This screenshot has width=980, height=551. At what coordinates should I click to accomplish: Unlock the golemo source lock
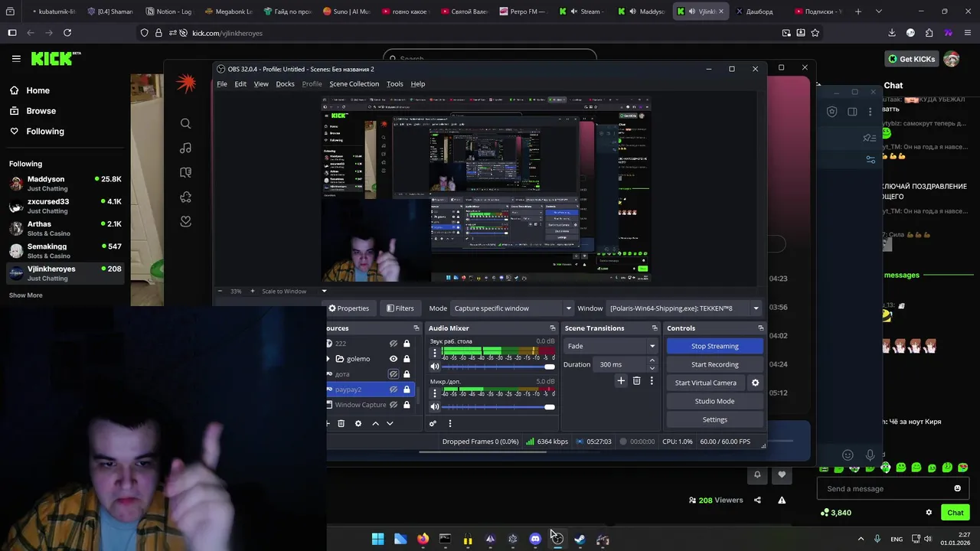pyautogui.click(x=407, y=359)
